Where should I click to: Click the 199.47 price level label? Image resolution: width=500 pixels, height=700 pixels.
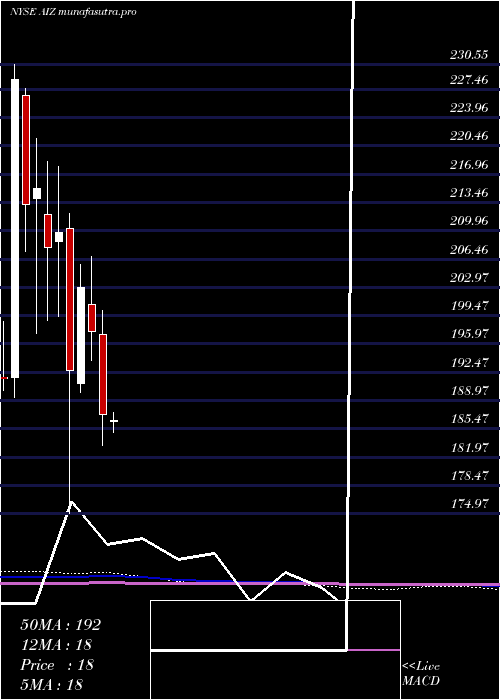click(x=469, y=306)
